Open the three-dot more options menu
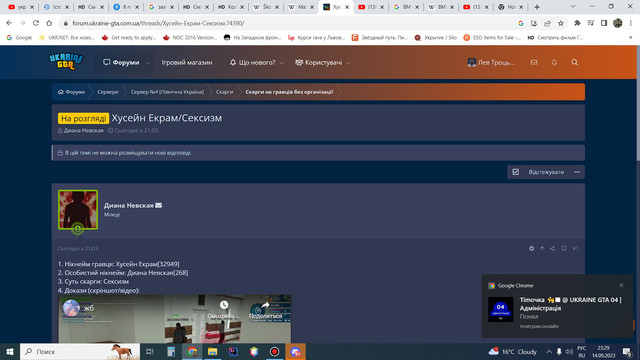This screenshot has height=360, width=640. (x=577, y=172)
